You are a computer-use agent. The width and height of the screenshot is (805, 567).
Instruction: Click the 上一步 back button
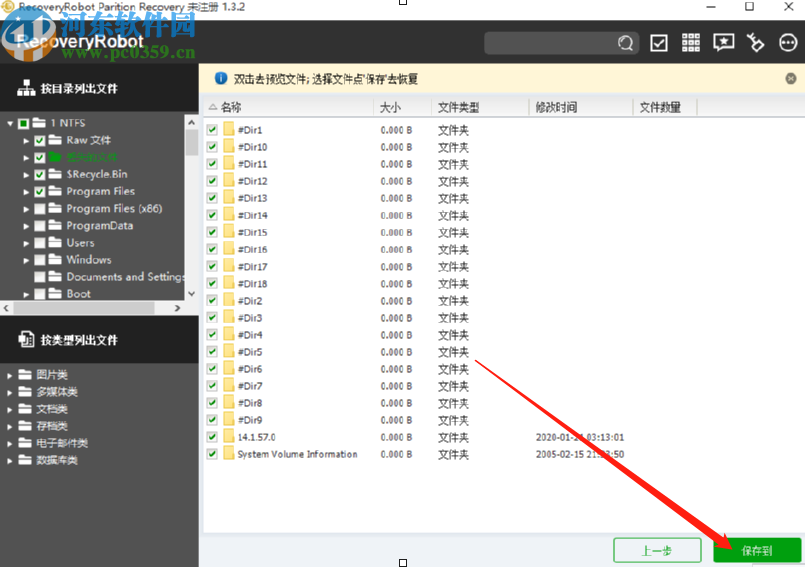click(657, 551)
